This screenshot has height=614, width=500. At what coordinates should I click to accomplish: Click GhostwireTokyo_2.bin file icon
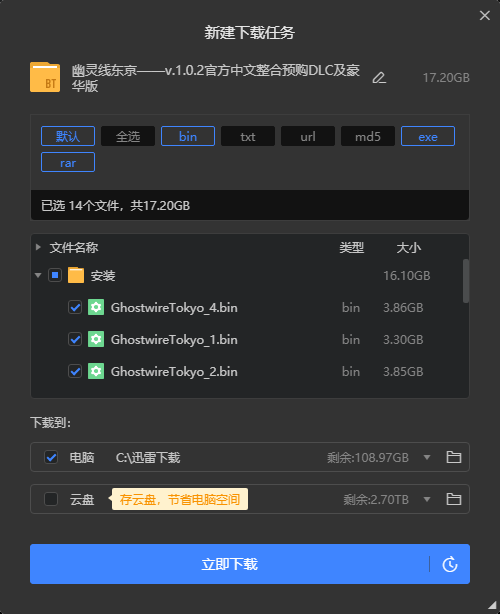[96, 371]
